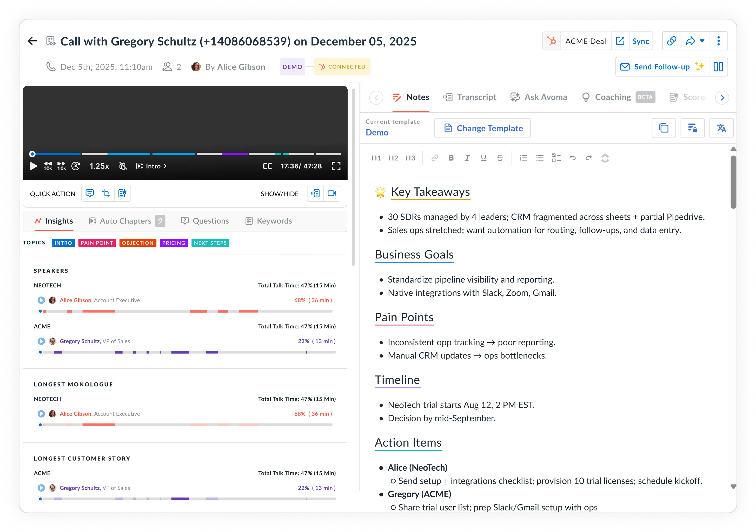Toggle video visibility under Show/Hide

point(331,193)
